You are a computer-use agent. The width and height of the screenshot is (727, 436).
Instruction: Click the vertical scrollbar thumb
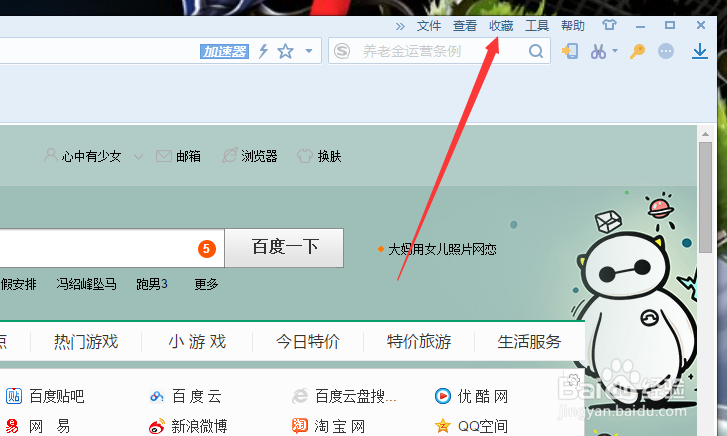pyautogui.click(x=705, y=198)
